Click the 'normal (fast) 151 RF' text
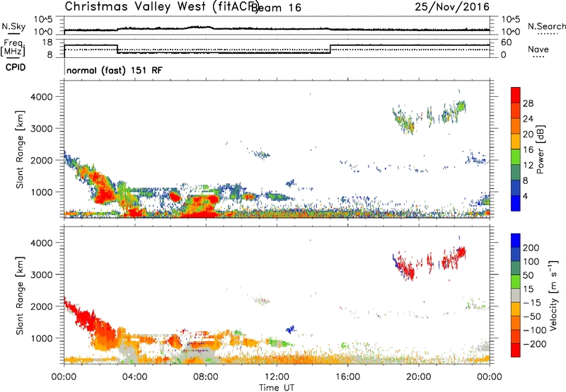The width and height of the screenshot is (566, 392). pyautogui.click(x=115, y=70)
